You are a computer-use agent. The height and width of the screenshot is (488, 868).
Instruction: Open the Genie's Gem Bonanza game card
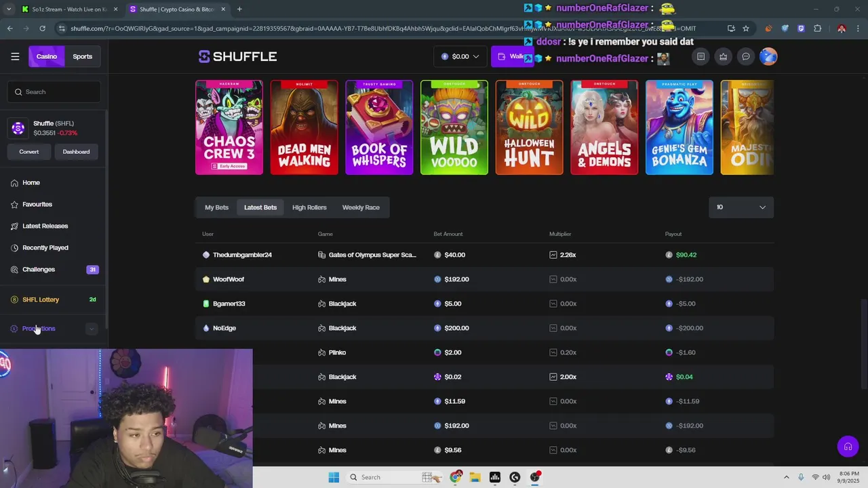(679, 127)
